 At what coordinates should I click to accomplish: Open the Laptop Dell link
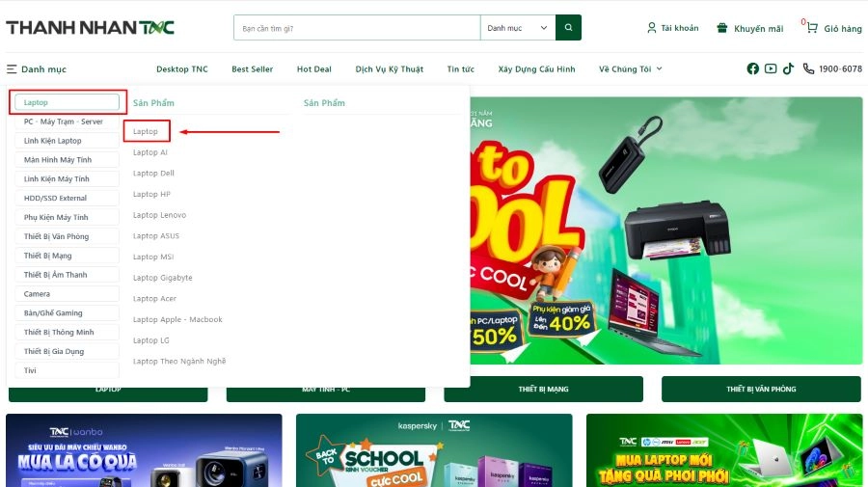point(153,174)
